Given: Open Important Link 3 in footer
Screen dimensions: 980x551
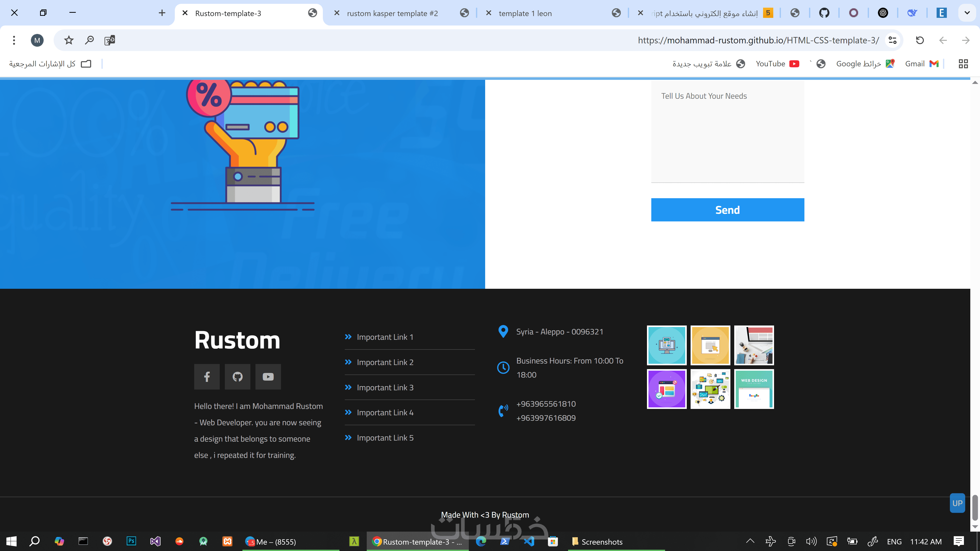Looking at the screenshot, I should point(385,387).
